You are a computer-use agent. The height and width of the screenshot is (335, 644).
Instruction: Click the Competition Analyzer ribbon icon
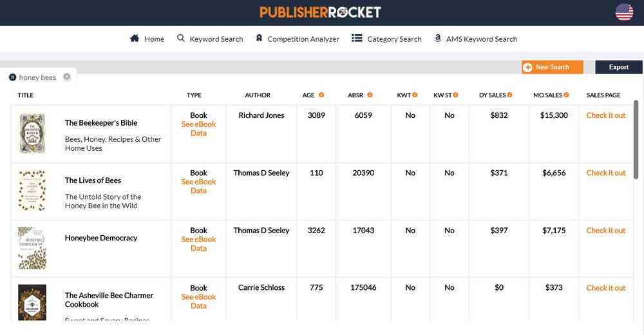[259, 38]
